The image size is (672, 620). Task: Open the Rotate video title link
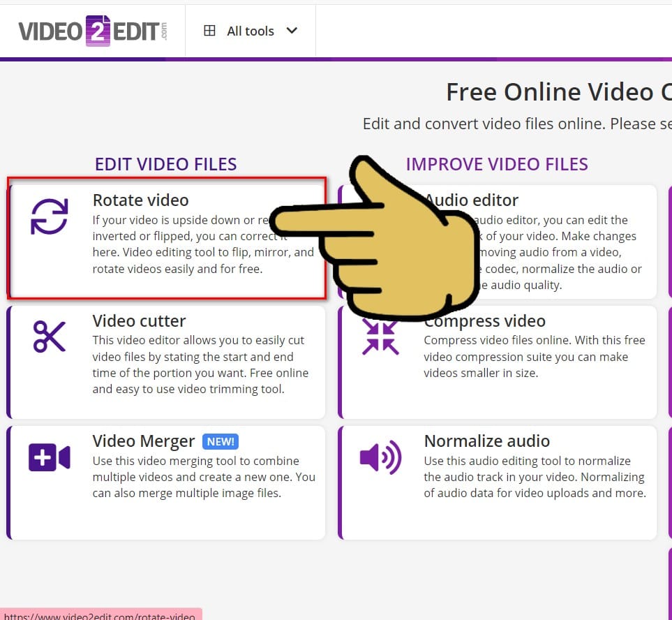(x=140, y=200)
